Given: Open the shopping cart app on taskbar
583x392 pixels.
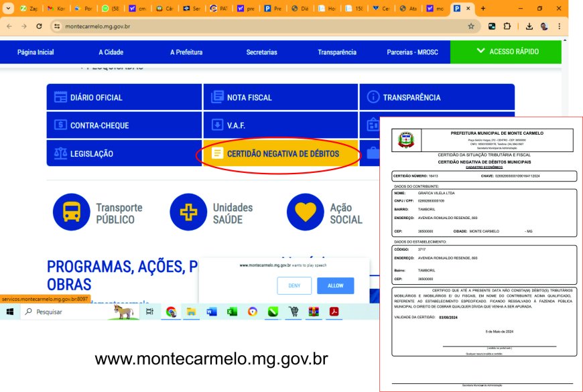Looking at the screenshot, I should (x=294, y=312).
